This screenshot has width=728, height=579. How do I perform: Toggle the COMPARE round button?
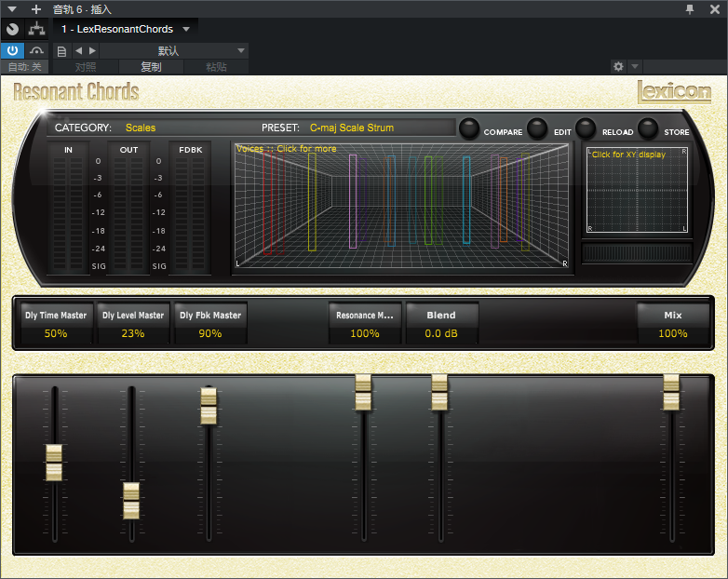[469, 128]
